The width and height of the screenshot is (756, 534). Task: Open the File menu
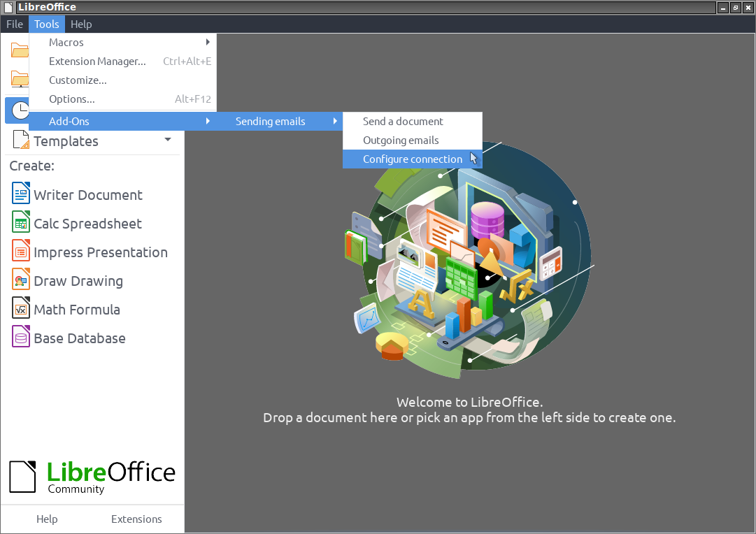point(15,24)
